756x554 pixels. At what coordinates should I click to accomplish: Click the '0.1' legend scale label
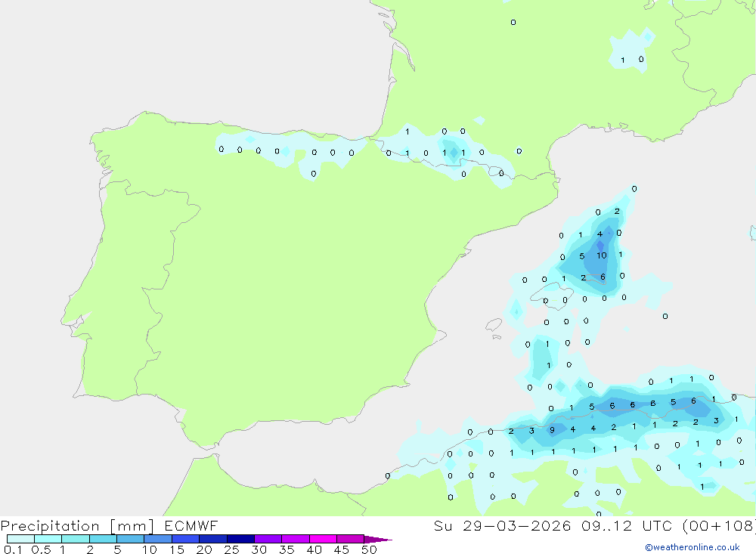pyautogui.click(x=13, y=549)
